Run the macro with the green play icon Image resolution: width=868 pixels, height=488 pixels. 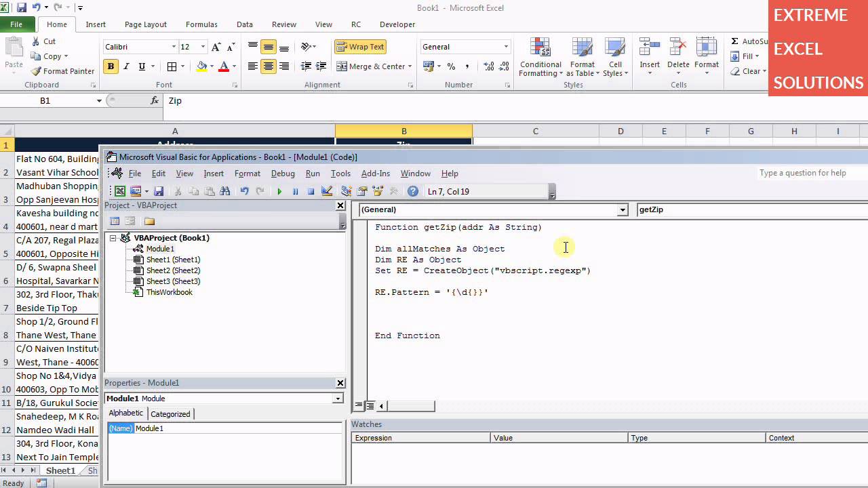[x=279, y=192]
